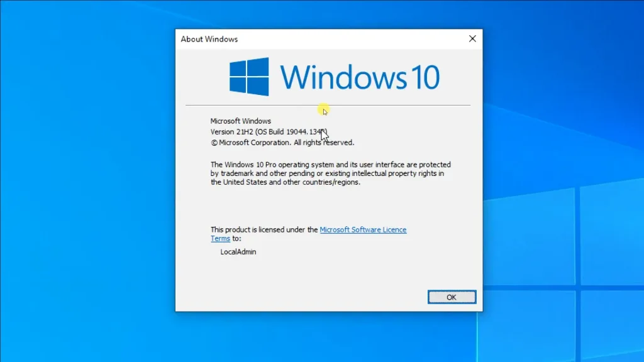The width and height of the screenshot is (644, 362).
Task: Click the Microsoft Windows text line
Action: coord(241,121)
